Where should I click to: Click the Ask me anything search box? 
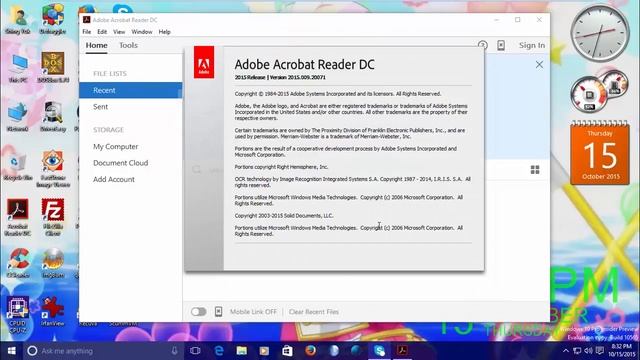pyautogui.click(x=103, y=351)
